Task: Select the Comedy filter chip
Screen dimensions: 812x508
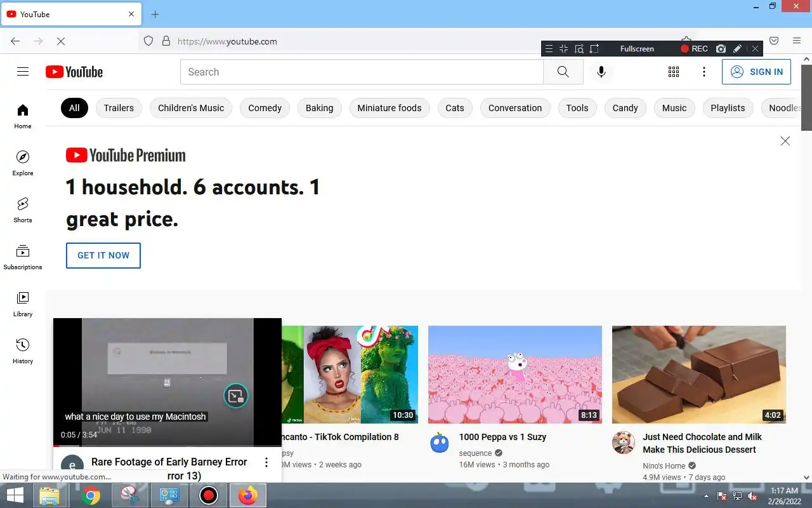Action: (x=265, y=108)
